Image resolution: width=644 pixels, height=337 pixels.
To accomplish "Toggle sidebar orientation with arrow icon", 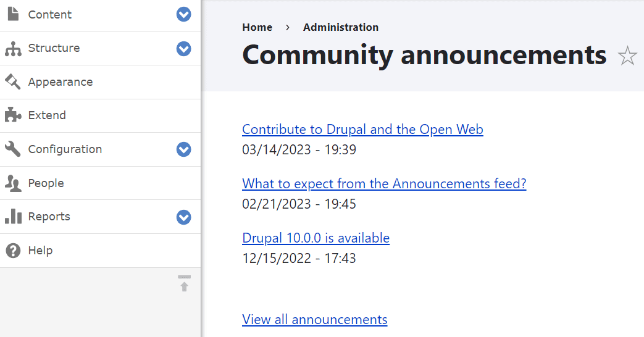I will [x=184, y=284].
